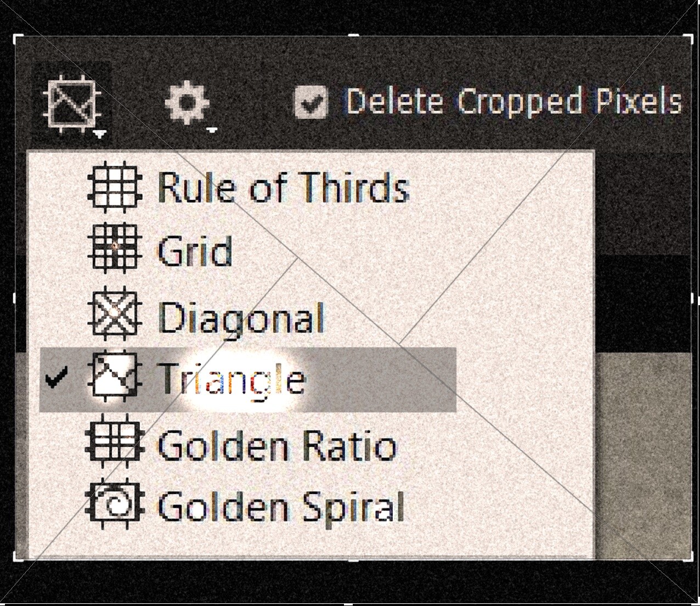The image size is (700, 606).
Task: Click the top-left crop corner handle
Action: [x=19, y=40]
